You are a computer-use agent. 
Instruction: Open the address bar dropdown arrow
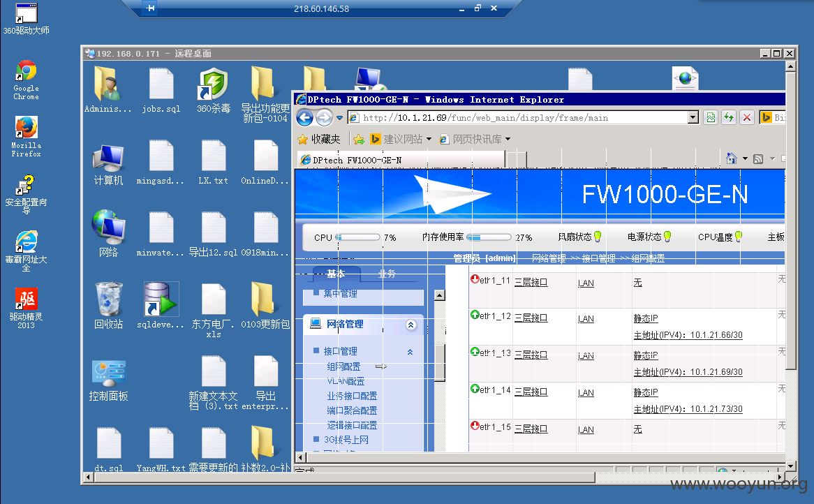[693, 118]
